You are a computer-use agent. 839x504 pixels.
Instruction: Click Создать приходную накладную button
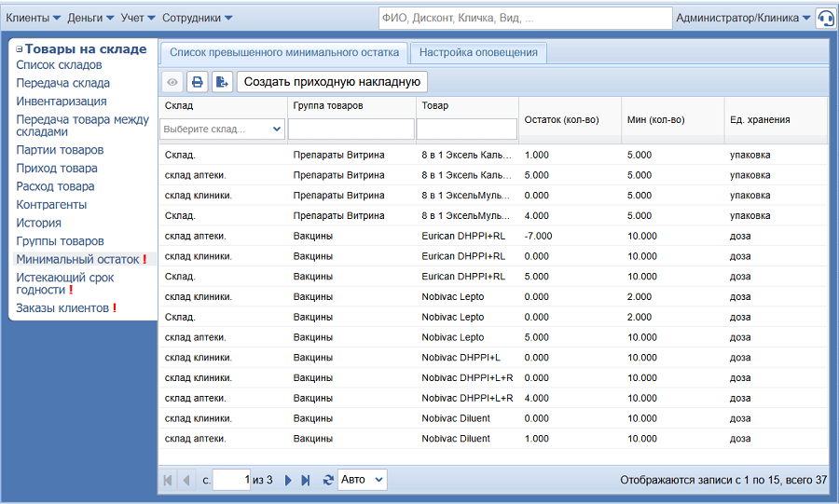333,82
